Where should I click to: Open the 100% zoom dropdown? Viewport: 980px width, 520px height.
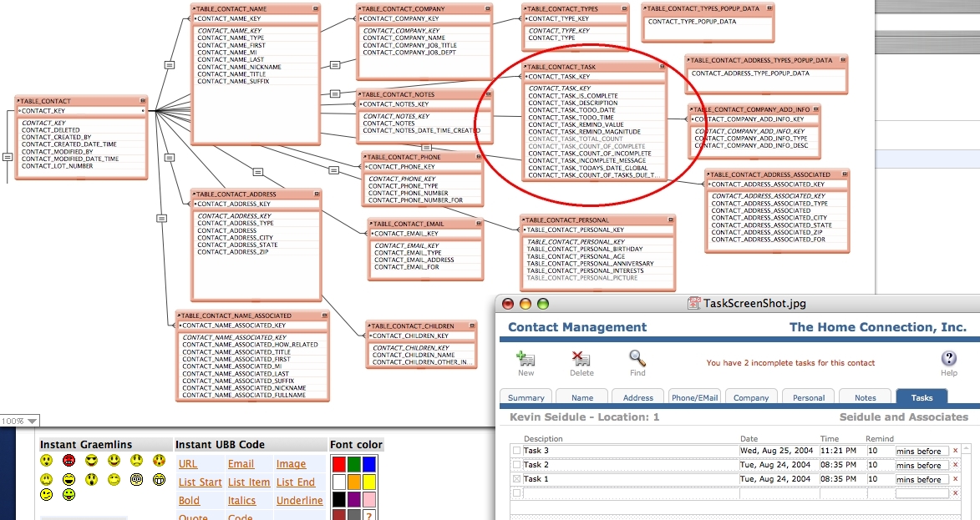pyautogui.click(x=19, y=421)
